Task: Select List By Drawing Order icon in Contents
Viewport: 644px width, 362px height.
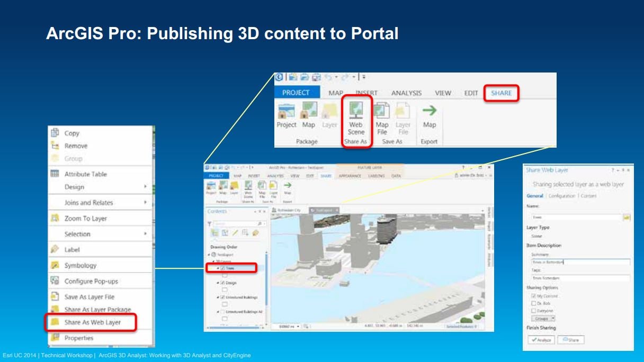Action: pos(214,233)
